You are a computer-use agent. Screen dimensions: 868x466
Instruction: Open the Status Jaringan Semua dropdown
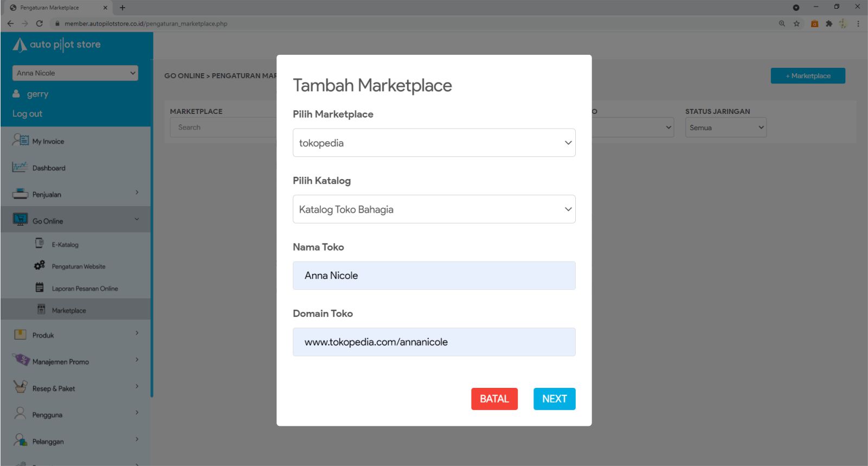point(725,128)
